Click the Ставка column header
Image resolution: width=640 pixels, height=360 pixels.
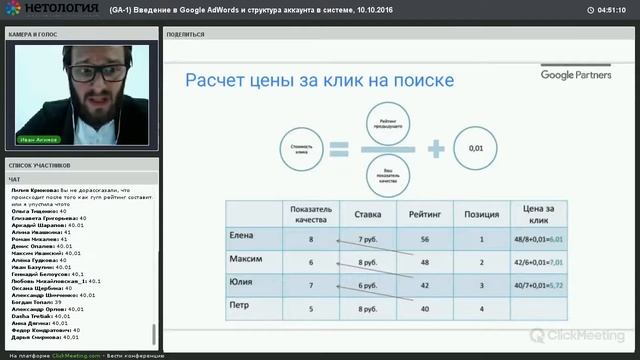point(368,214)
